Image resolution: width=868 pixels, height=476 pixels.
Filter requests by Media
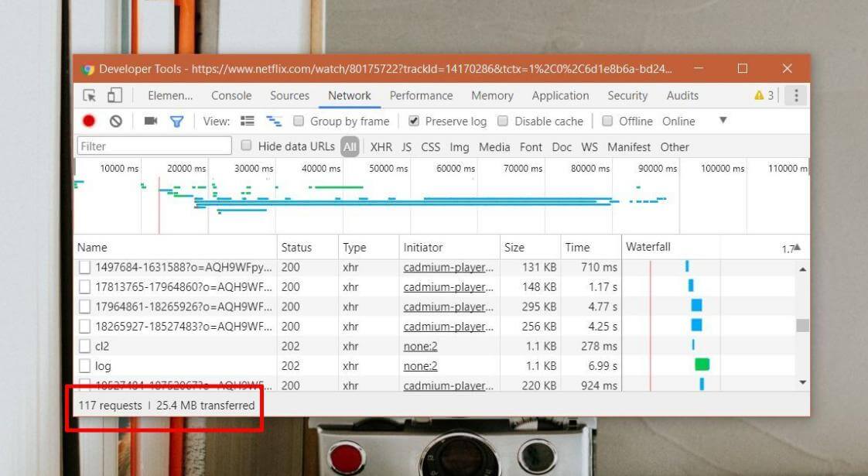pos(494,147)
